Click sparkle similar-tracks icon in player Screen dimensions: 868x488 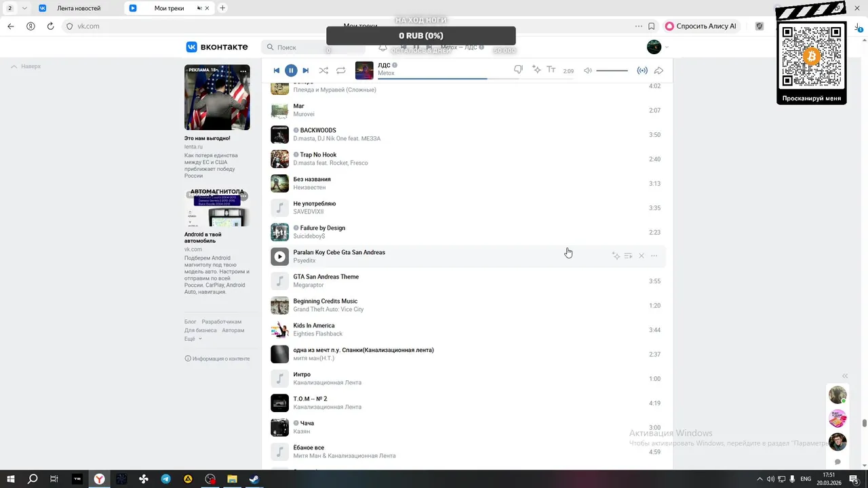coord(536,70)
